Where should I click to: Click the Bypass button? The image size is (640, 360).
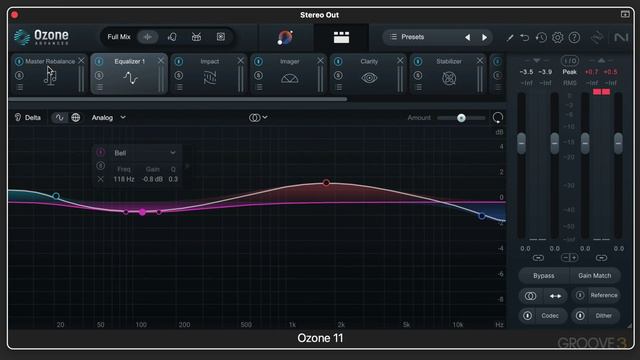click(x=544, y=276)
